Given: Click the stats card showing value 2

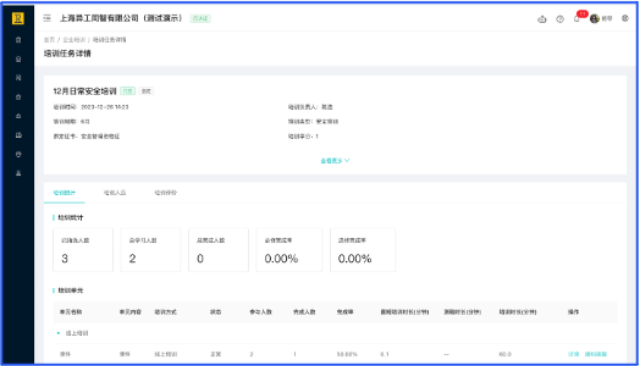Looking at the screenshot, I should click(151, 250).
